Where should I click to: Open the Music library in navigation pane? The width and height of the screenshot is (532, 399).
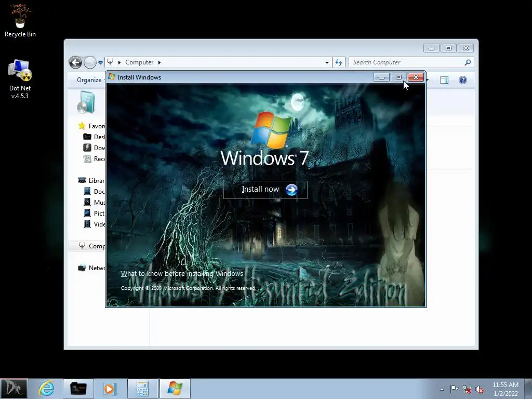(x=95, y=202)
